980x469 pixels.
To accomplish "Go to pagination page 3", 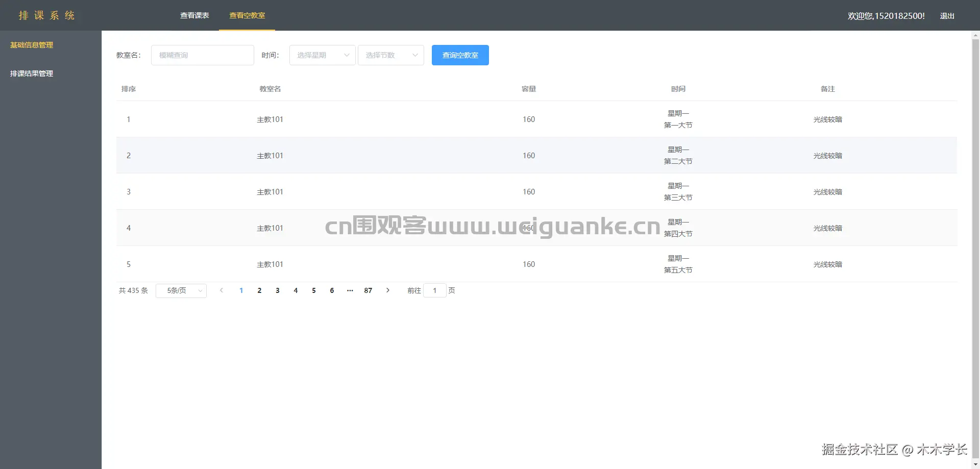I will click(278, 290).
